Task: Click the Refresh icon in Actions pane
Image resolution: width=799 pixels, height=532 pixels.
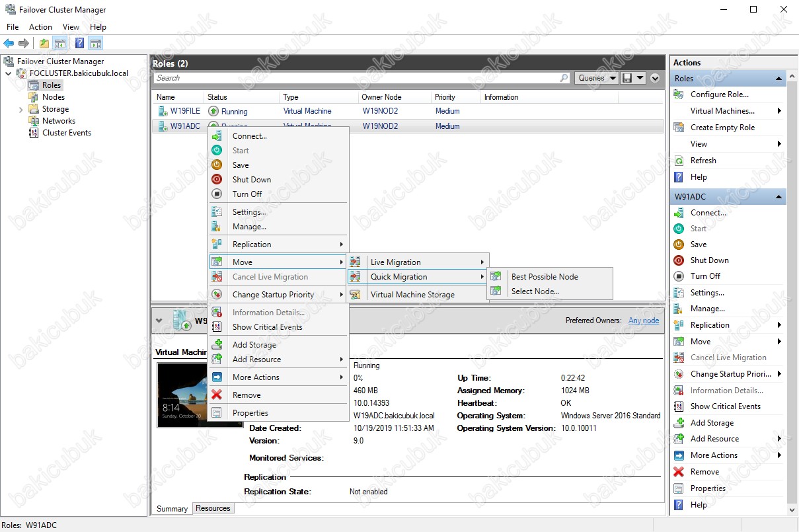Action: click(679, 161)
